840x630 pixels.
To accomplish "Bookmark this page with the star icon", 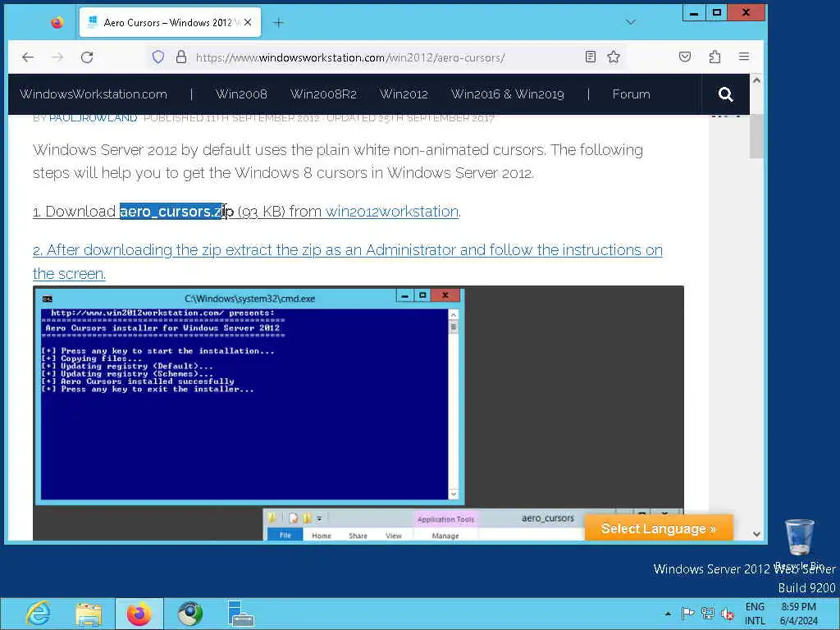I will pyautogui.click(x=614, y=57).
